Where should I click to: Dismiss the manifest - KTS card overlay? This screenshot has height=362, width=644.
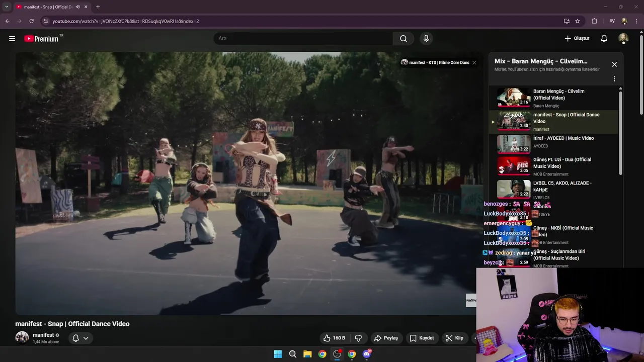474,63
